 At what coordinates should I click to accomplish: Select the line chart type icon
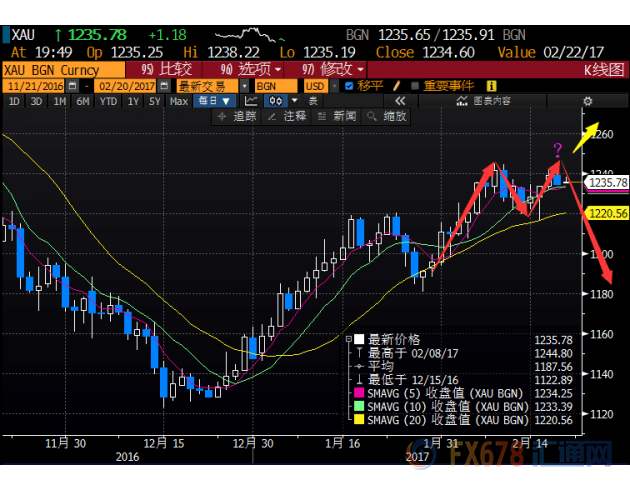[251, 101]
